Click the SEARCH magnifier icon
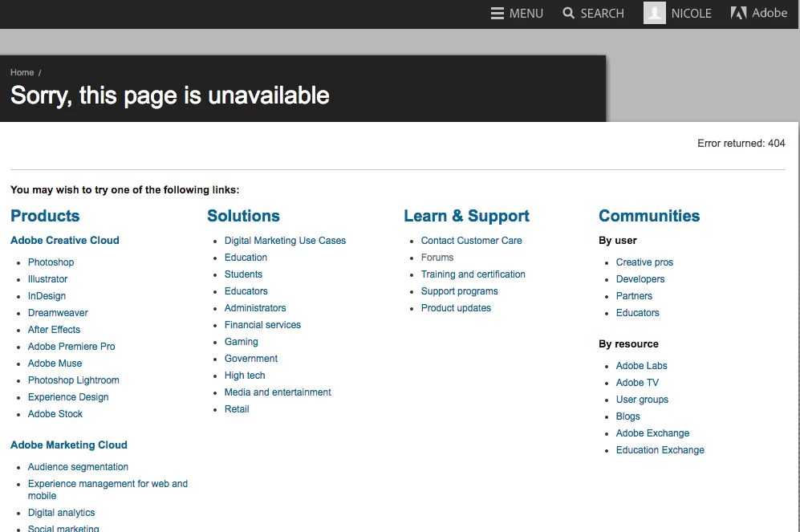 pos(568,14)
